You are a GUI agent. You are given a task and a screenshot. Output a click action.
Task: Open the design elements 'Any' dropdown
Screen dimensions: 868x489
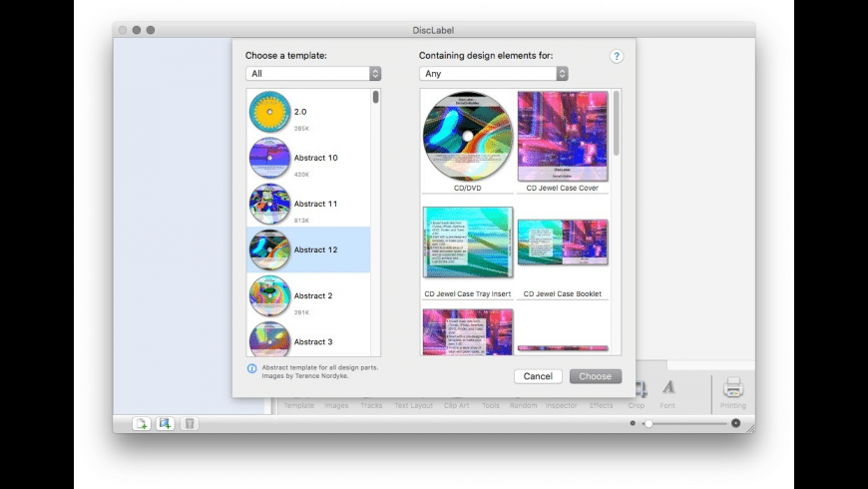pyautogui.click(x=494, y=74)
